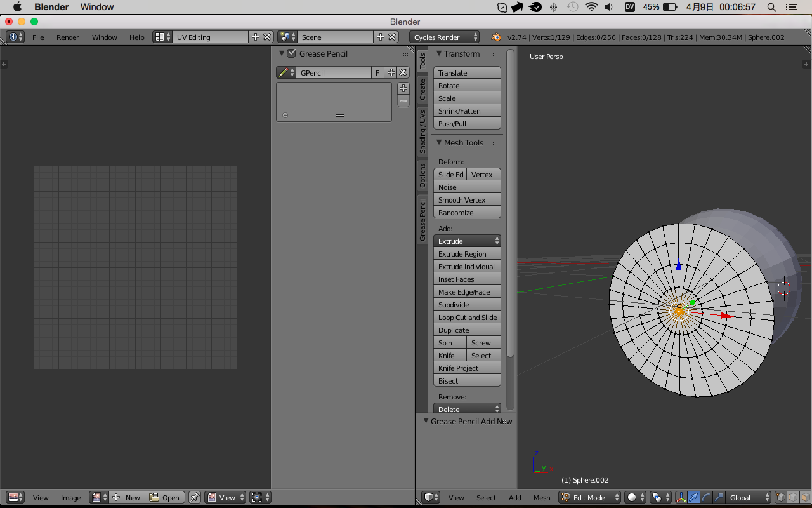Collapse the Transform panel

[x=439, y=53]
